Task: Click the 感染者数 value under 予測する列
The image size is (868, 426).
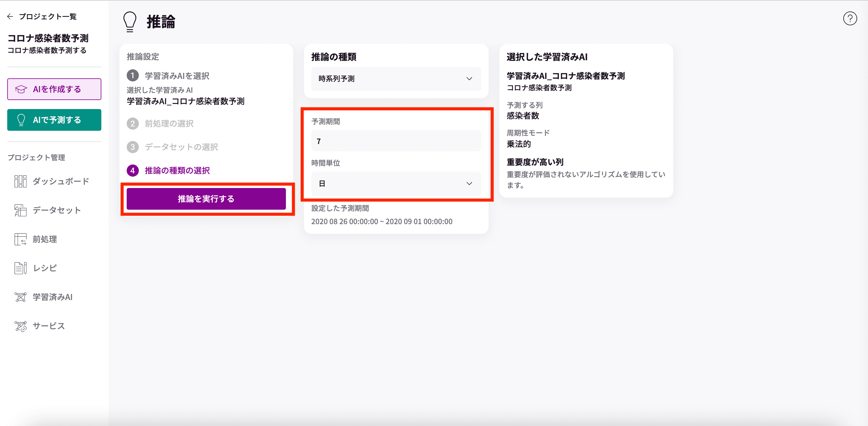Action: pyautogui.click(x=523, y=116)
